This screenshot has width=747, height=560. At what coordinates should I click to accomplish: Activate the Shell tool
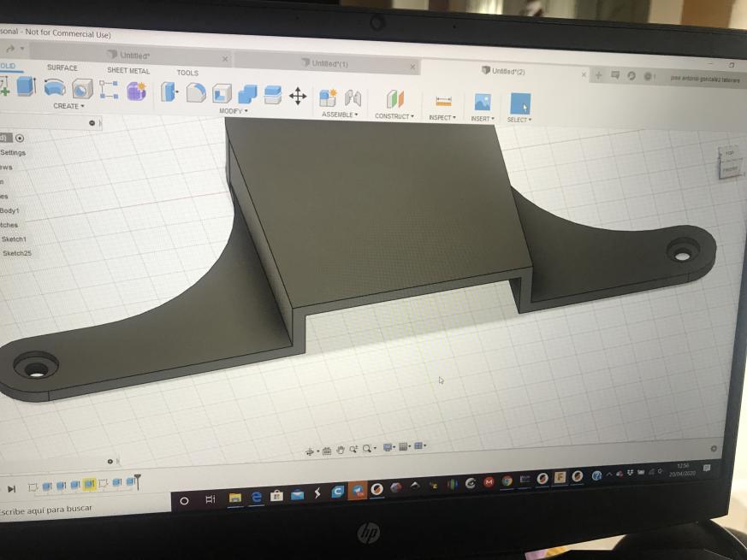222,93
